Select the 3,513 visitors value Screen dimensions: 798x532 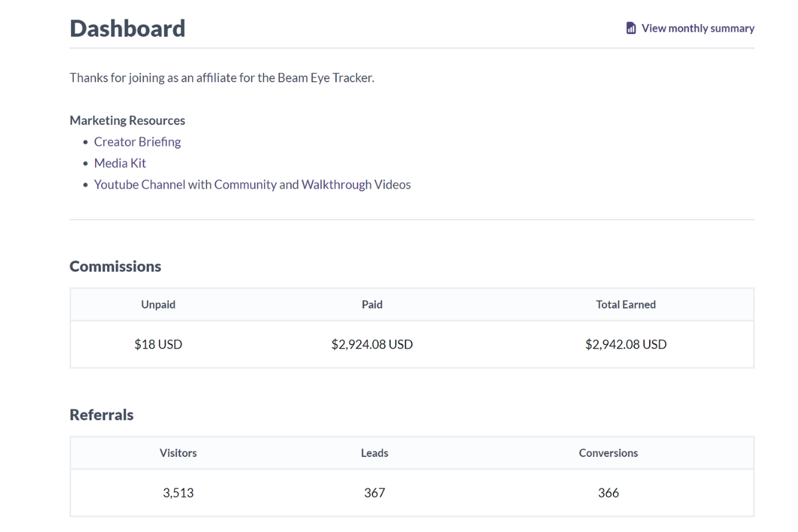pos(178,493)
